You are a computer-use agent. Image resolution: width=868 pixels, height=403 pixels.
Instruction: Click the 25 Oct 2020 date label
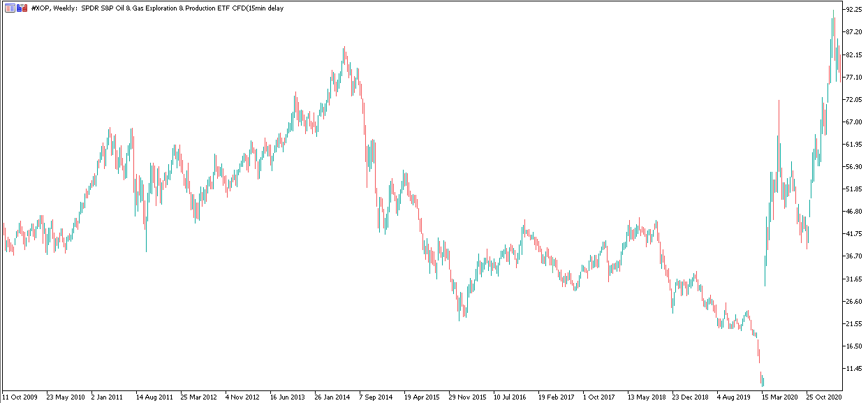tap(825, 397)
